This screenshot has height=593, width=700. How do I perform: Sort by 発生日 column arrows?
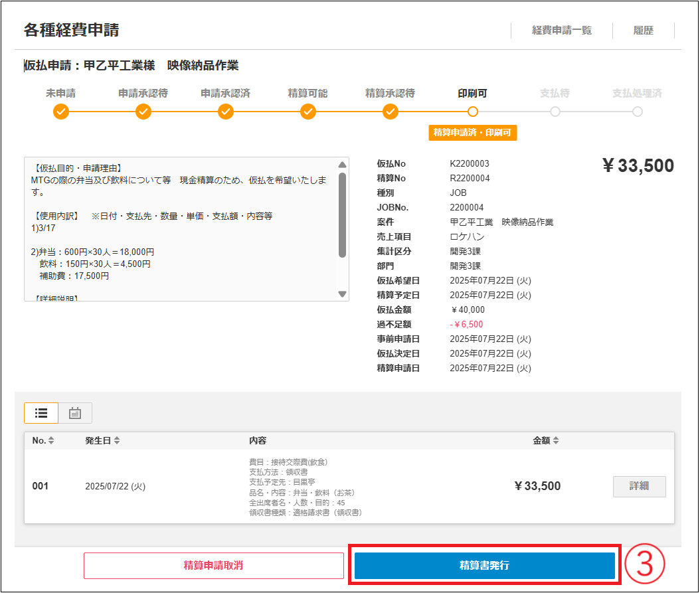pyautogui.click(x=117, y=441)
